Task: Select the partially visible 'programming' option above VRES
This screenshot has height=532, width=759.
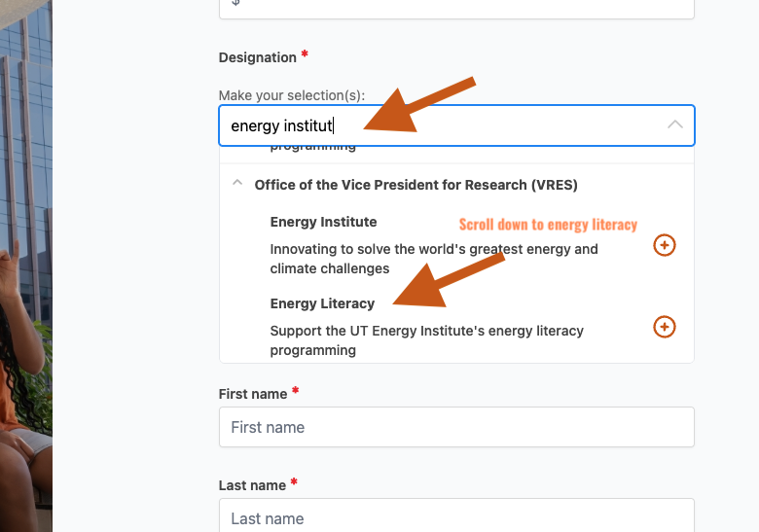Action: point(312,148)
